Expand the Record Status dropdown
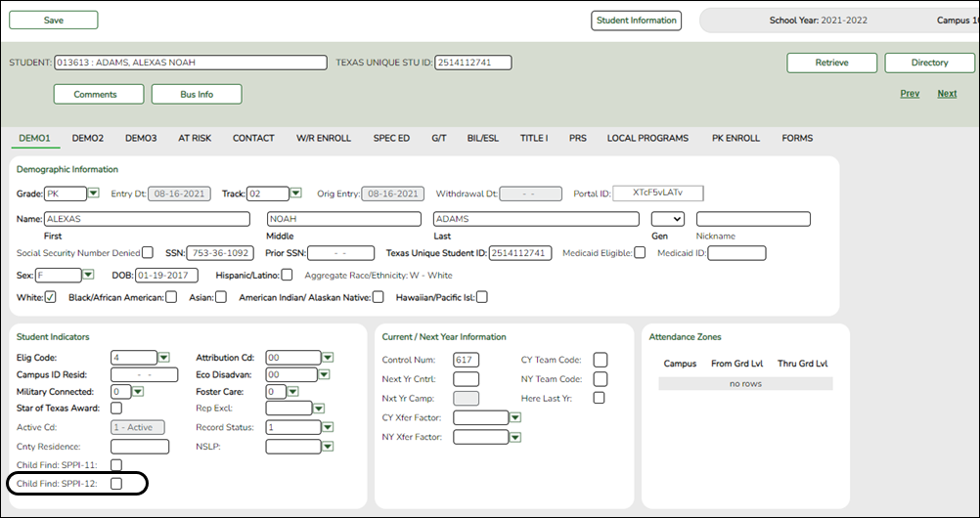 (x=328, y=427)
